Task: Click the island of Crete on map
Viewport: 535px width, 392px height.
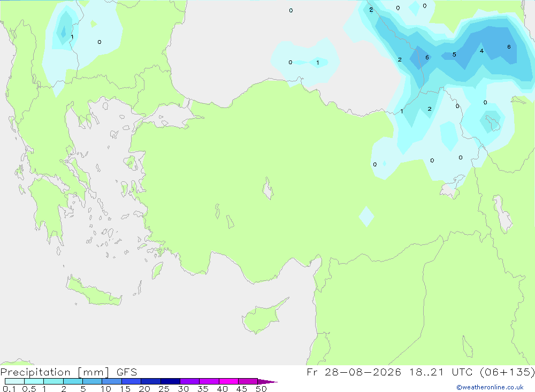Action: point(94,293)
